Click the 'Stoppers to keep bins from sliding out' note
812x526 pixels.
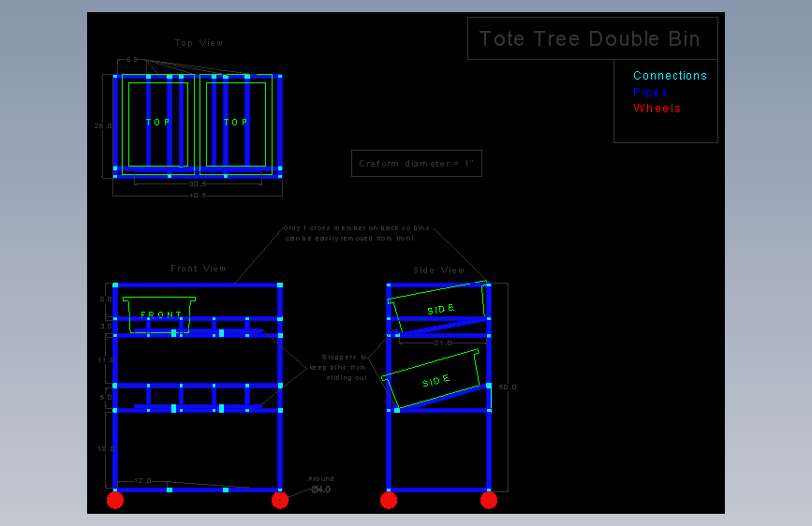pos(339,368)
